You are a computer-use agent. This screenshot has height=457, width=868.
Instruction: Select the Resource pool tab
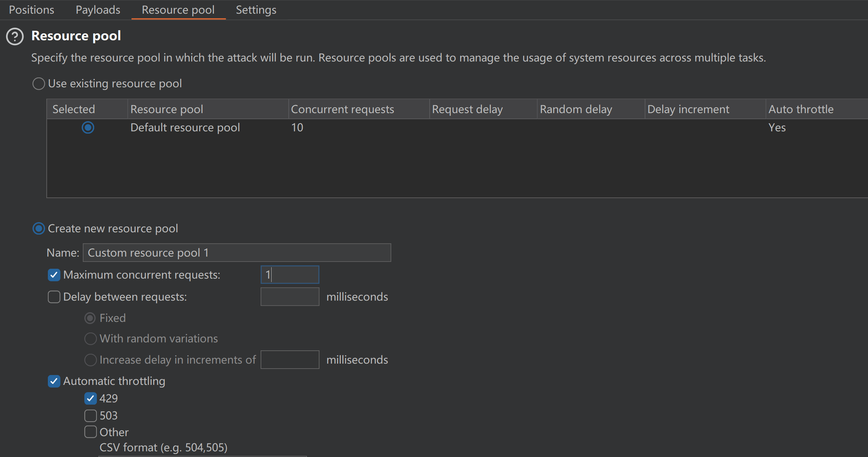pyautogui.click(x=178, y=10)
